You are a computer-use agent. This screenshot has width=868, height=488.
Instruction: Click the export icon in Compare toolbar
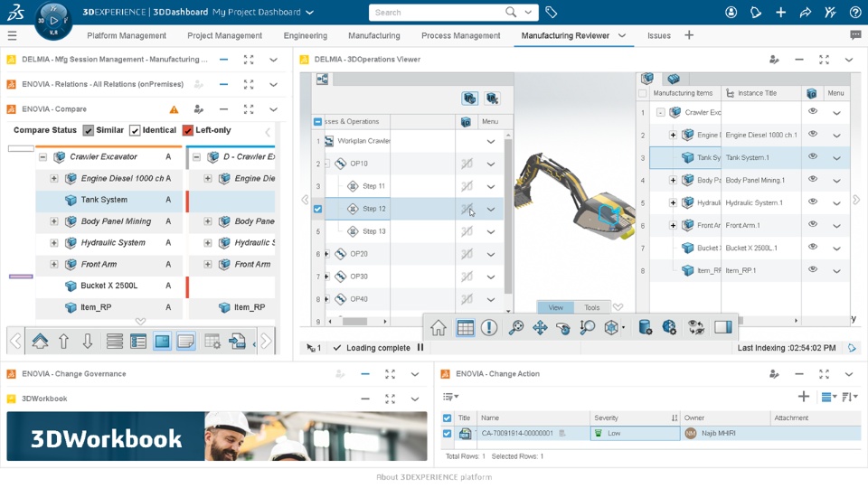(237, 342)
